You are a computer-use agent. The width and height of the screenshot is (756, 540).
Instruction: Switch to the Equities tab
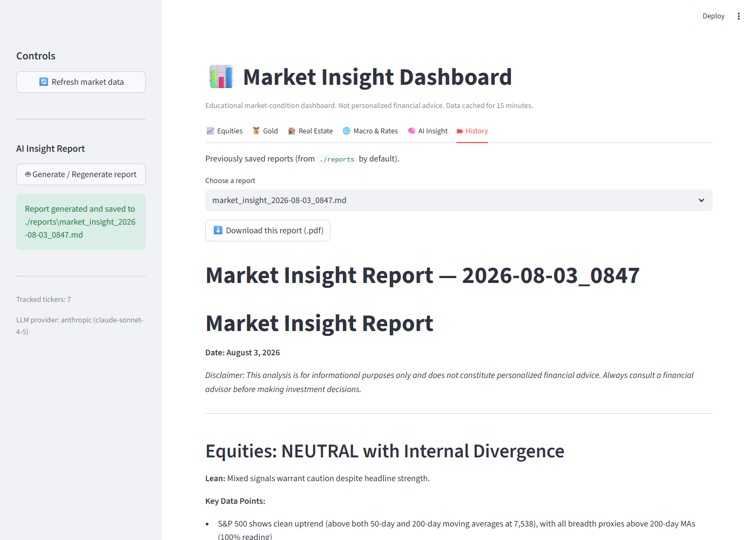click(x=225, y=131)
